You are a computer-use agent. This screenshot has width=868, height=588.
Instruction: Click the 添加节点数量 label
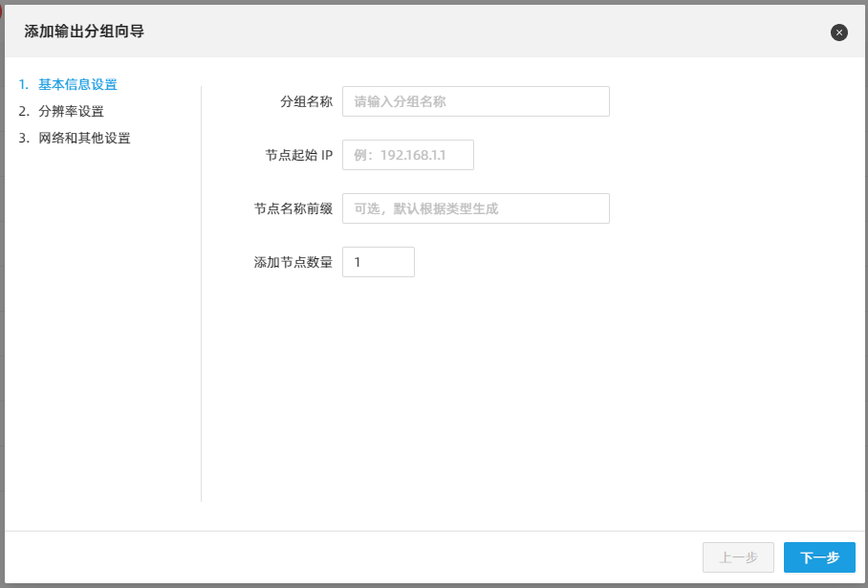tap(293, 262)
